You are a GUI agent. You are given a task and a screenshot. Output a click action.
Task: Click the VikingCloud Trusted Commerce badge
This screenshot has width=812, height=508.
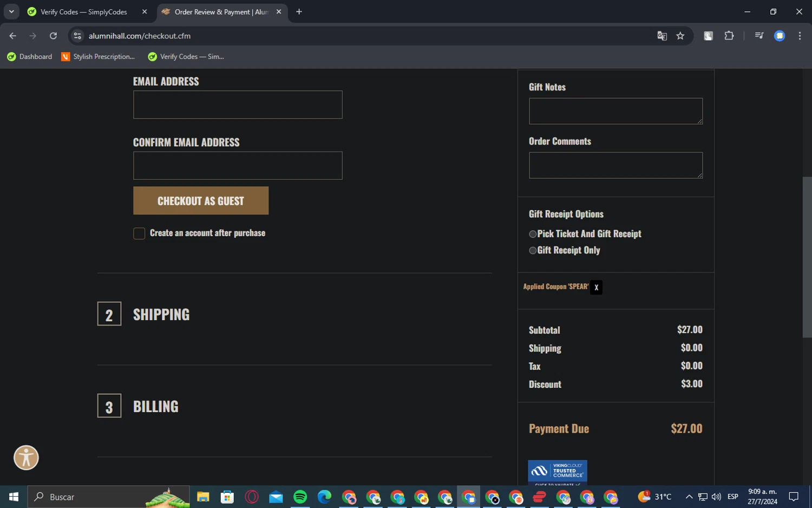(558, 473)
